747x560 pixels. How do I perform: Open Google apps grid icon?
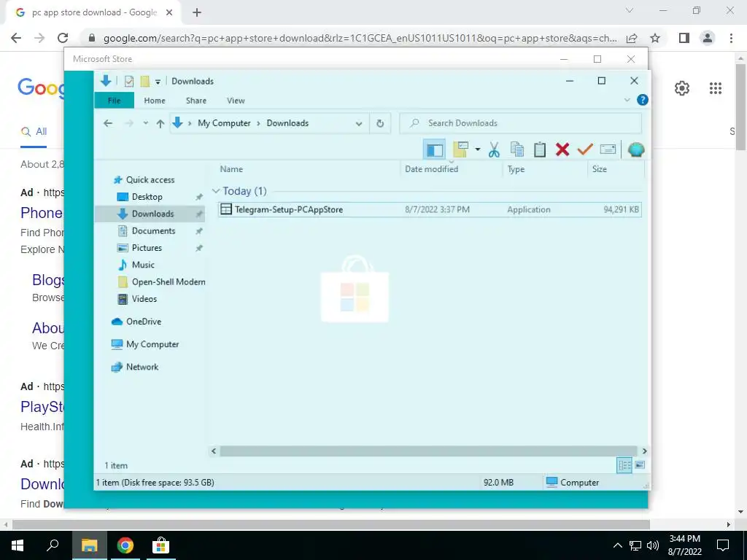coord(715,88)
